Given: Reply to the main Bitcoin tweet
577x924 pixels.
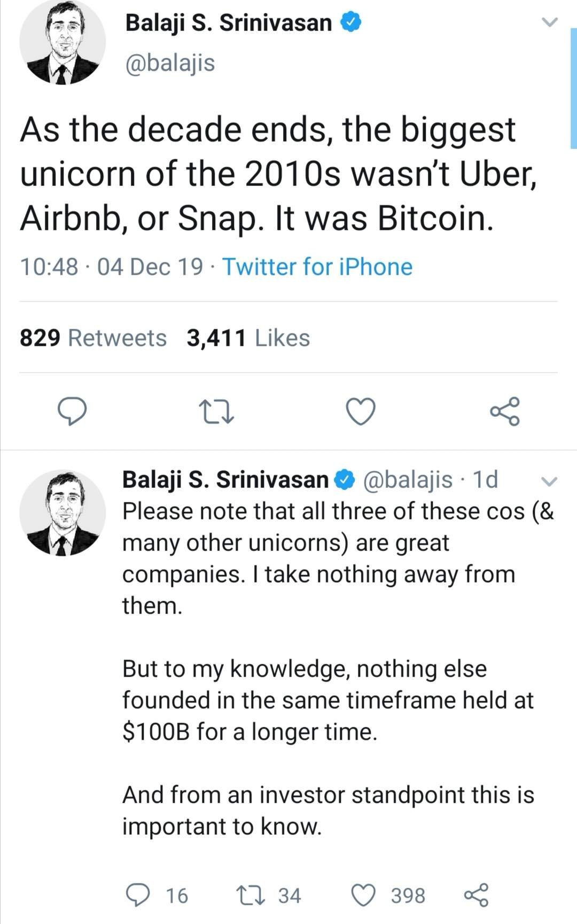Looking at the screenshot, I should pos(72,411).
